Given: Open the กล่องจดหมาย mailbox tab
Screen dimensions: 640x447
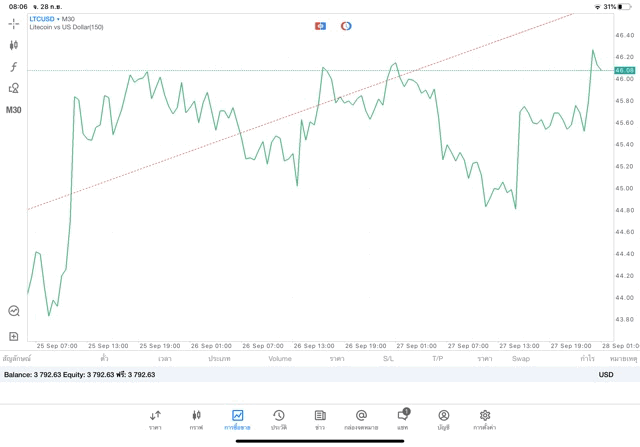Looking at the screenshot, I should click(360, 419).
